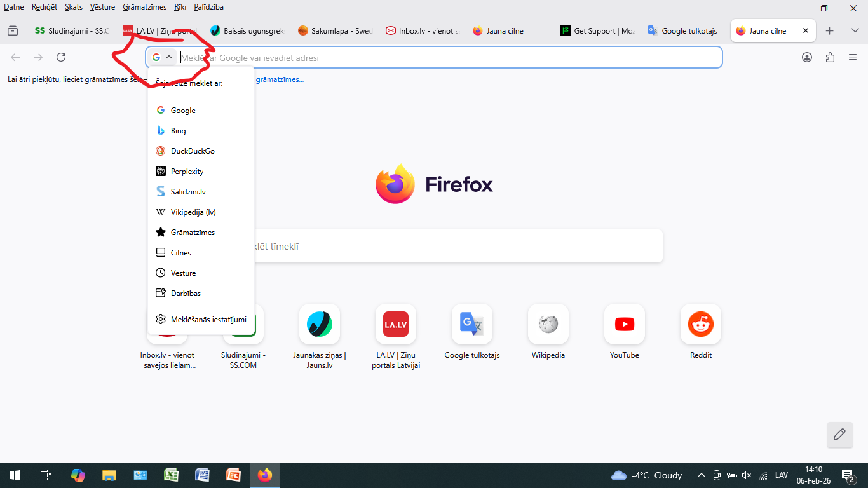
Task: Open a new tab with the plus button
Action: [x=829, y=30]
